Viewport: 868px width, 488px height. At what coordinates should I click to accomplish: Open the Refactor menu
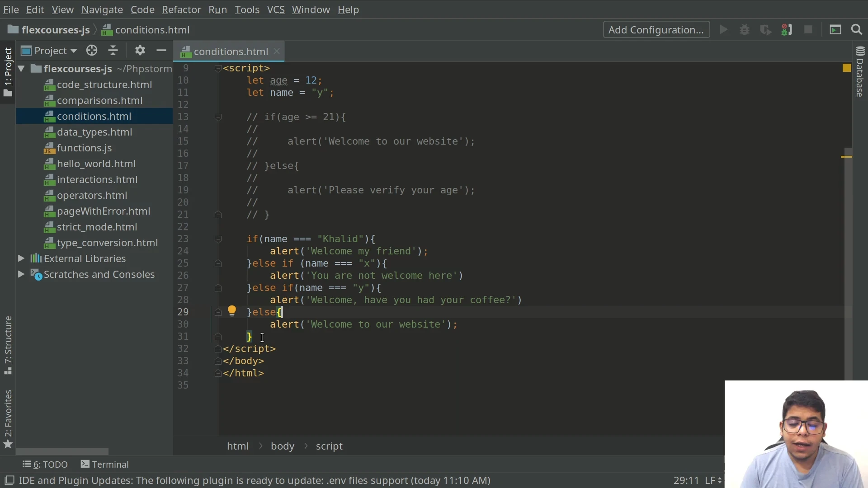[x=181, y=9]
